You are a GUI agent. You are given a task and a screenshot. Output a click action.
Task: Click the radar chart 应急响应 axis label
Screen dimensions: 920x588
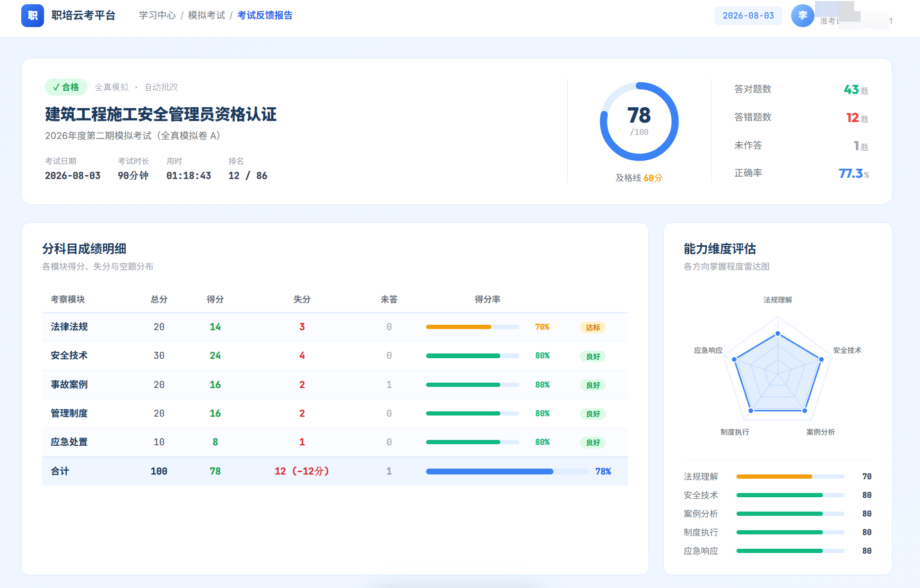tap(708, 350)
